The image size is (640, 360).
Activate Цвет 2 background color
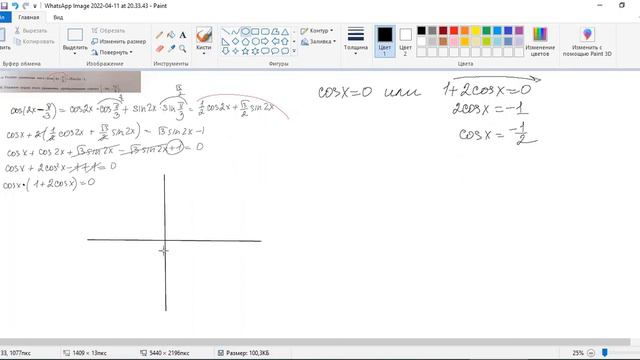pyautogui.click(x=405, y=41)
